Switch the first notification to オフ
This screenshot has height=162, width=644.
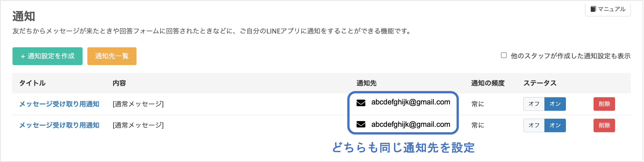click(534, 104)
